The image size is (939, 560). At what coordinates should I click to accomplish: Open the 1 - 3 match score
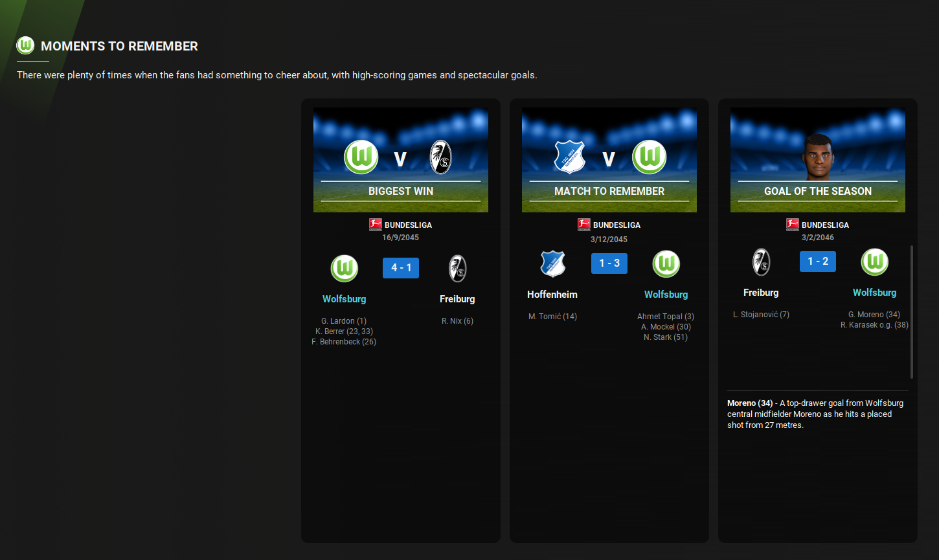click(x=609, y=263)
